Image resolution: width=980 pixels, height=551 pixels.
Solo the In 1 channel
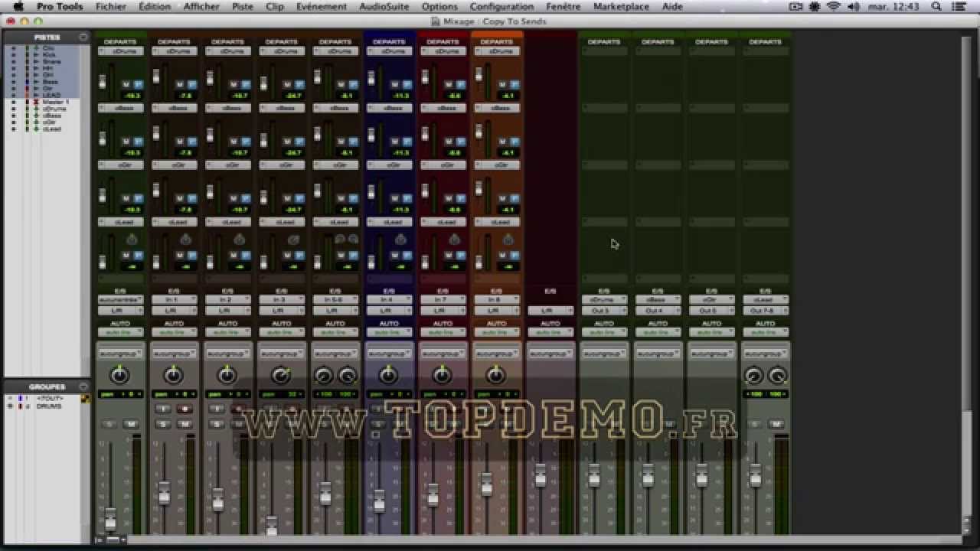[162, 424]
